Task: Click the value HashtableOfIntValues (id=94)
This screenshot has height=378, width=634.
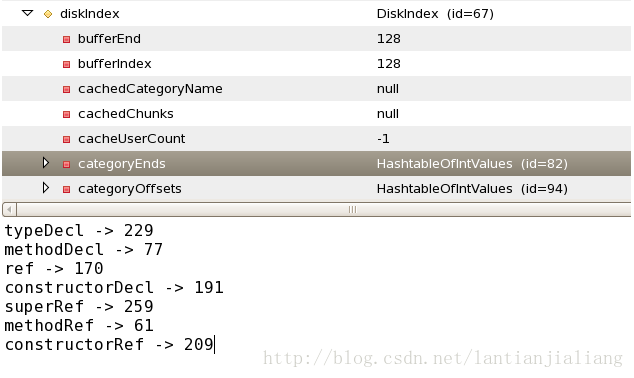Action: (472, 189)
